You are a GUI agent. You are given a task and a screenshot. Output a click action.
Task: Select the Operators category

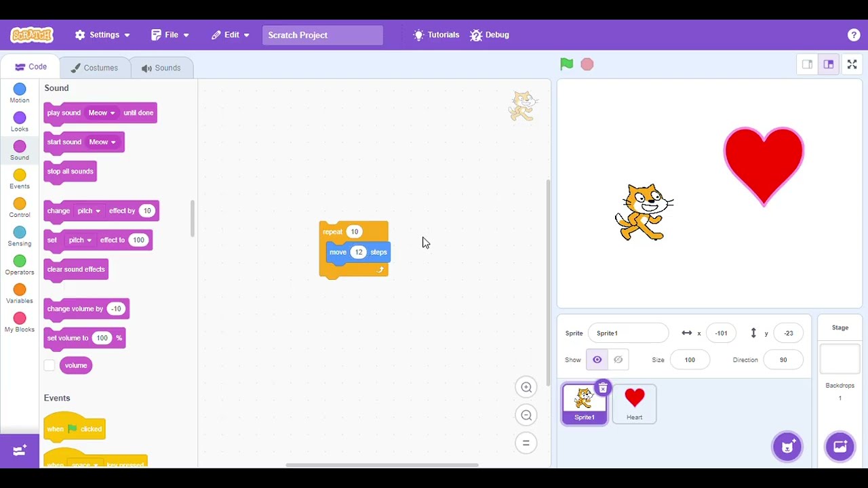pos(20,265)
